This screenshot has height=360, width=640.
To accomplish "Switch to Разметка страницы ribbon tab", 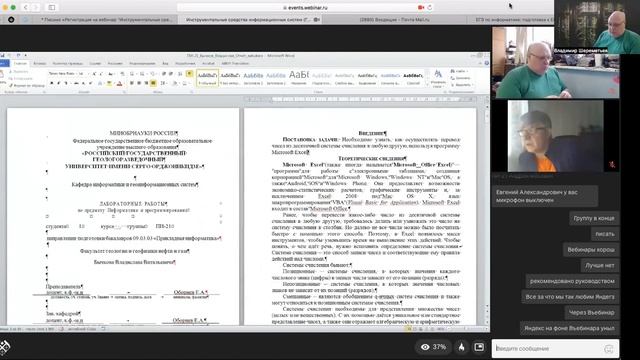I will [x=67, y=63].
